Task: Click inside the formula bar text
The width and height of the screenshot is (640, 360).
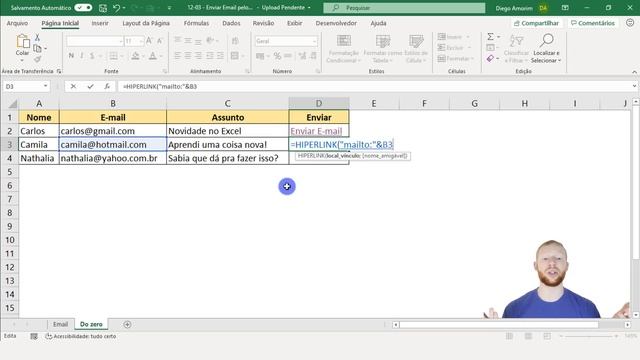Action: 160,86
